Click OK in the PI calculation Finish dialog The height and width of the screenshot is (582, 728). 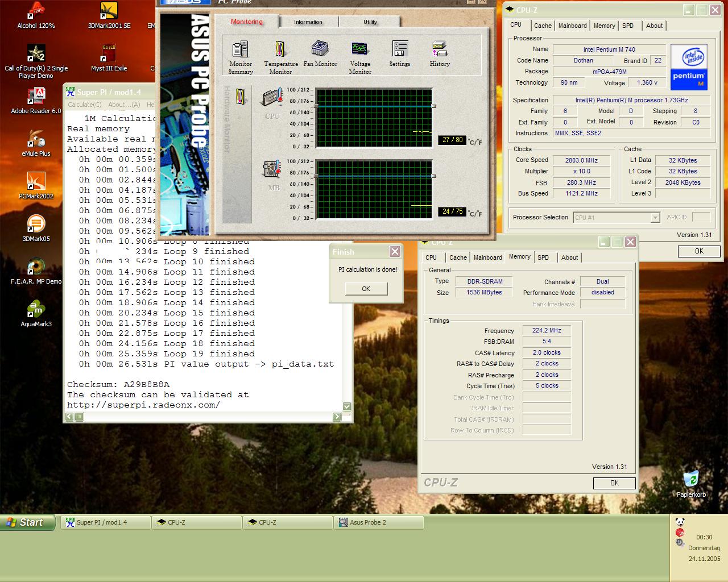pos(366,289)
